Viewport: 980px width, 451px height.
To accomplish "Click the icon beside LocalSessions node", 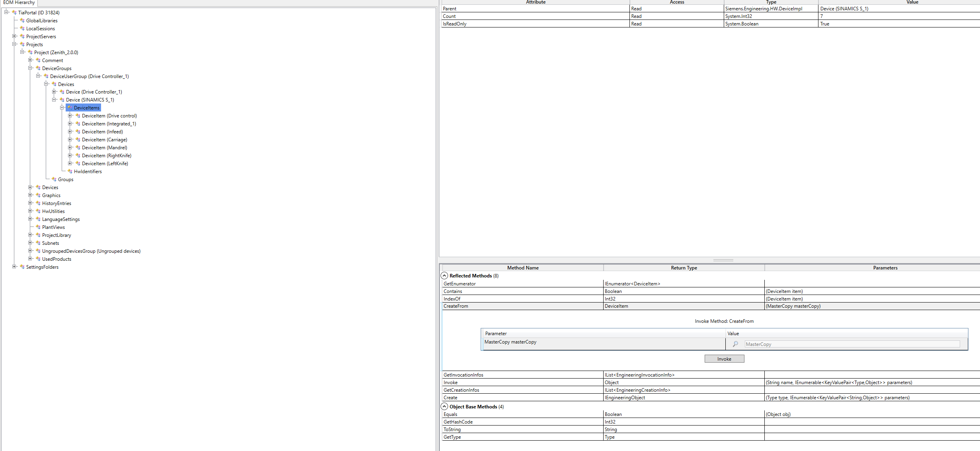I will pyautogui.click(x=22, y=29).
